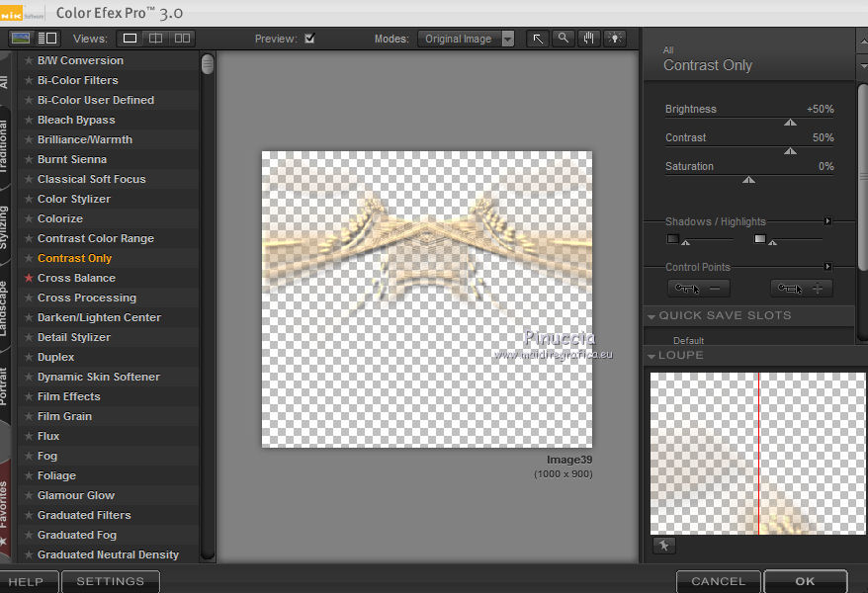Click the loupe preview thumbnail
Viewport: 868px width, 593px height.
(x=757, y=453)
